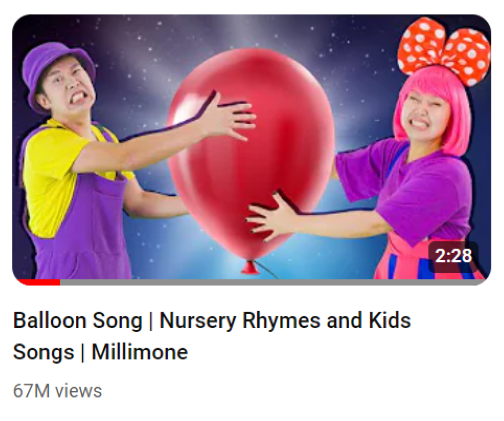Image resolution: width=504 pixels, height=421 pixels.
Task: Click the red watched portion of progress bar
Action: click(38, 282)
